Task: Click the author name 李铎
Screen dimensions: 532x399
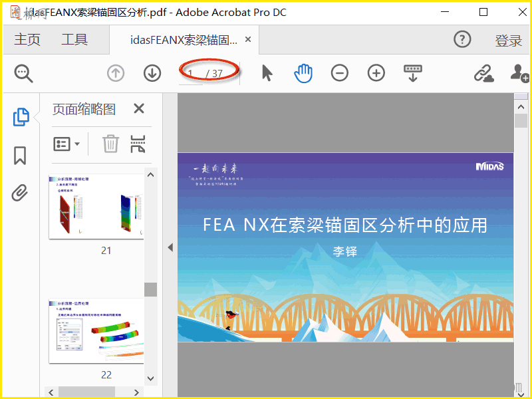Action: click(345, 251)
